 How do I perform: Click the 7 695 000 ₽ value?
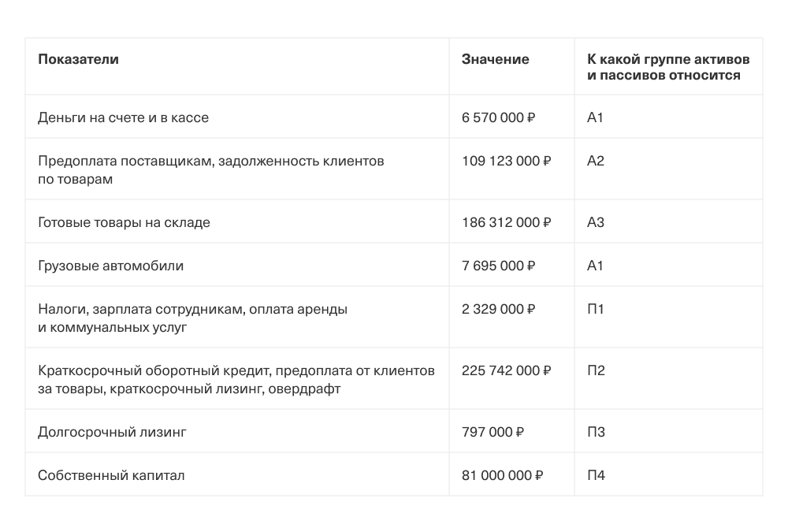click(x=498, y=266)
